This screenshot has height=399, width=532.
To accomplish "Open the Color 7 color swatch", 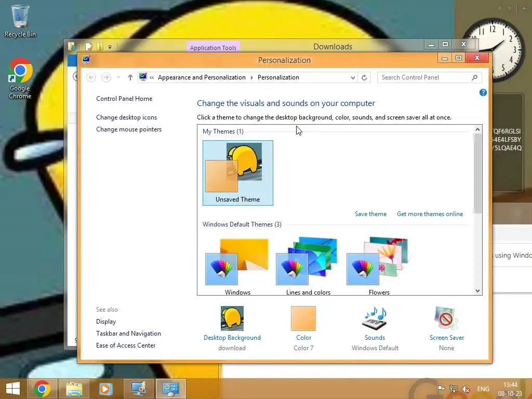I will pyautogui.click(x=303, y=318).
